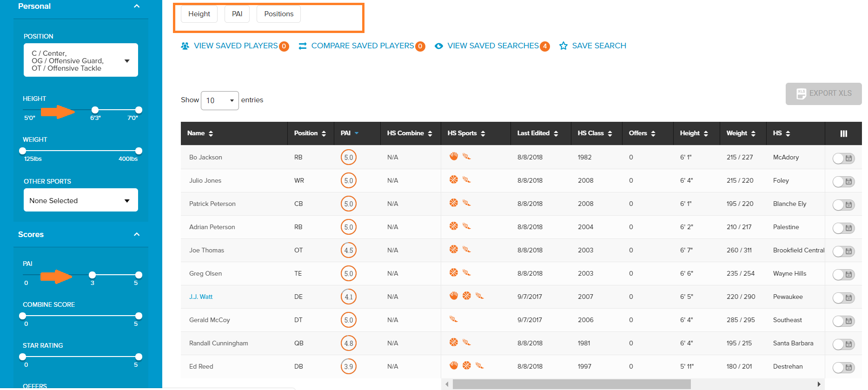Image resolution: width=868 pixels, height=390 pixels.
Task: Open the Show entries count dropdown
Action: click(x=220, y=100)
